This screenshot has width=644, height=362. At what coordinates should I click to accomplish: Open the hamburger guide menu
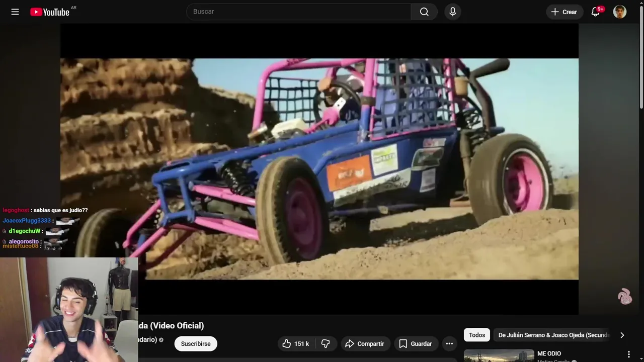tap(15, 12)
